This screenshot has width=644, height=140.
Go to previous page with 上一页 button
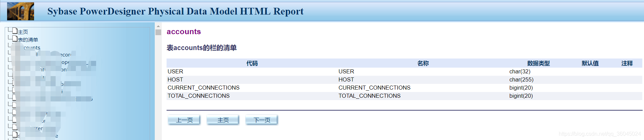[184, 120]
